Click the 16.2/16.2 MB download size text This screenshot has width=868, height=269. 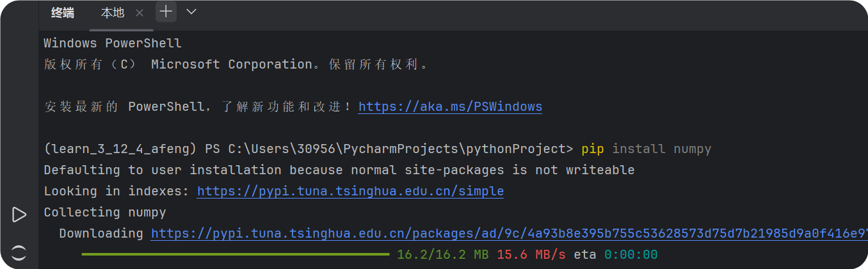443,254
